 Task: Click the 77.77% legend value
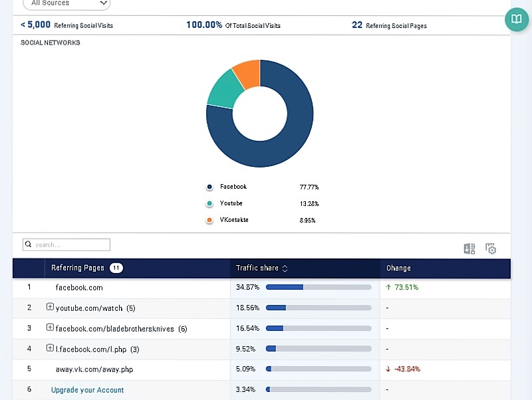[309, 187]
